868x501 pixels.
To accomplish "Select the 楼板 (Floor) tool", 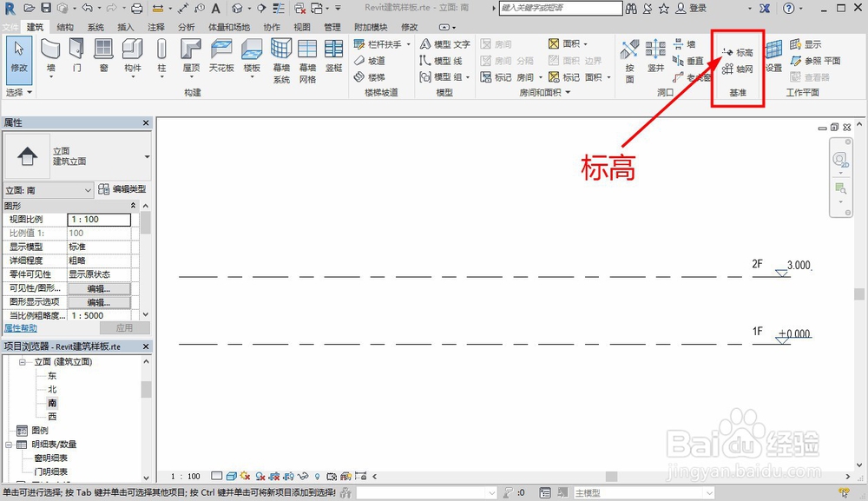I will pyautogui.click(x=252, y=56).
